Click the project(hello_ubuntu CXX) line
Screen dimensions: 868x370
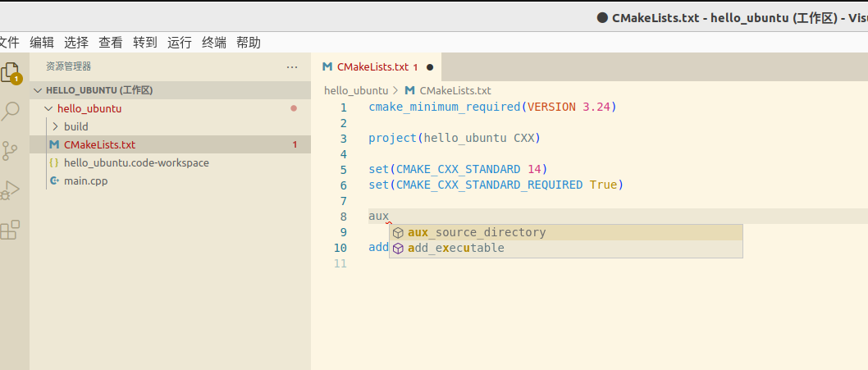[454, 138]
